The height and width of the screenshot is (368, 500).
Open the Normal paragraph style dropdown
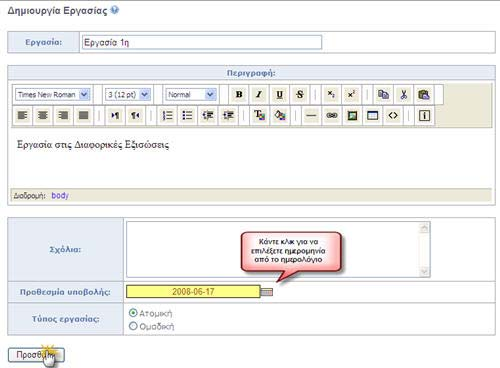tap(191, 95)
